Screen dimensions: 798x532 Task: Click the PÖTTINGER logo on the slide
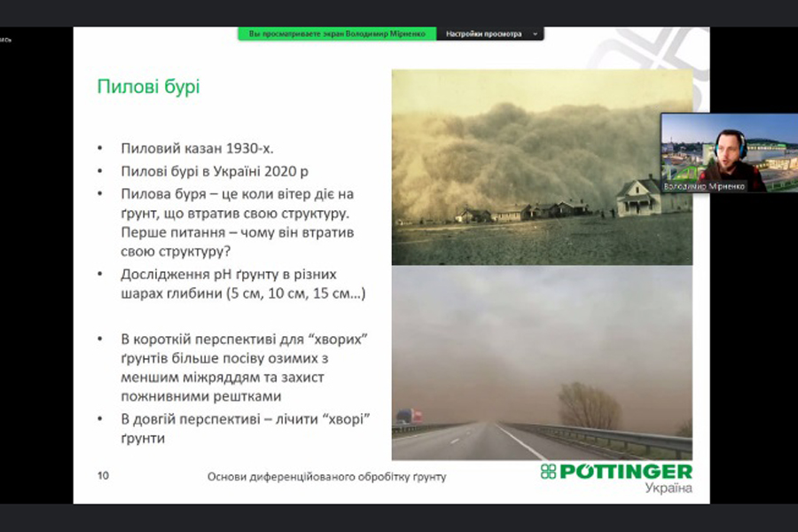point(616,472)
